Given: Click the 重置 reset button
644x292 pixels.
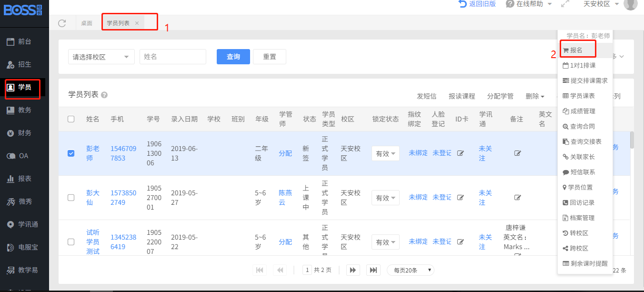Looking at the screenshot, I should pos(270,57).
